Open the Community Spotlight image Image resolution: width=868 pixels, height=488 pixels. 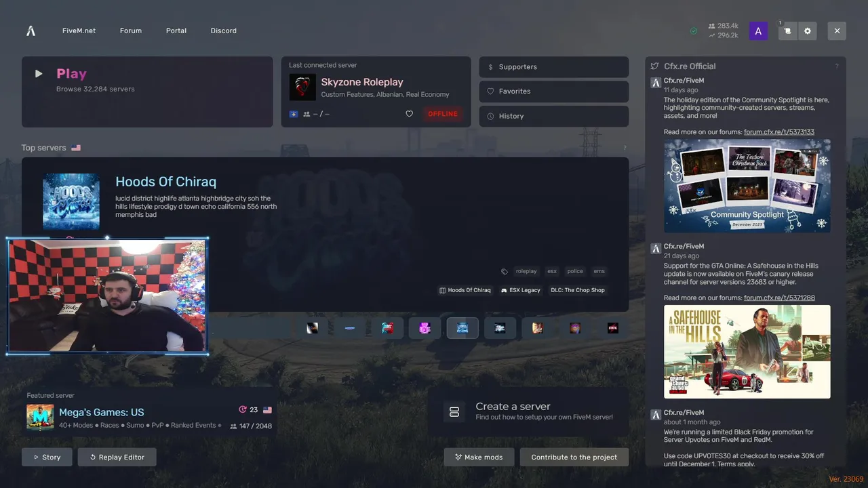coord(747,186)
